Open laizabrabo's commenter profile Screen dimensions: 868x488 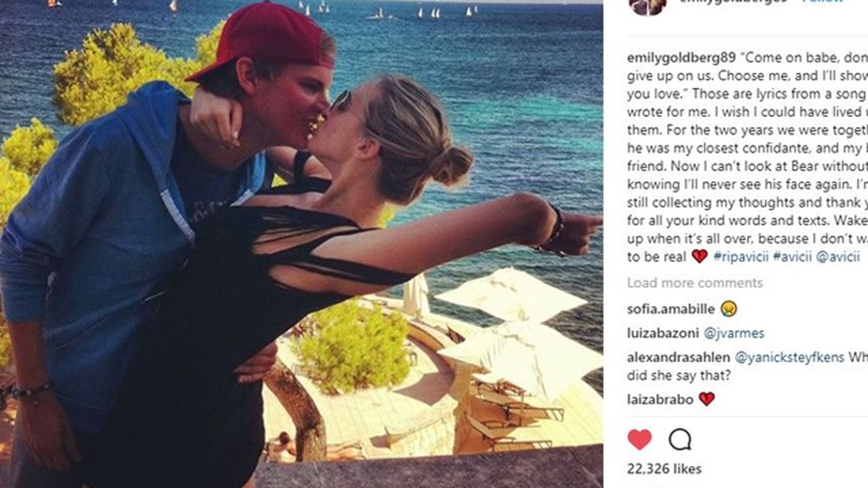pos(660,399)
